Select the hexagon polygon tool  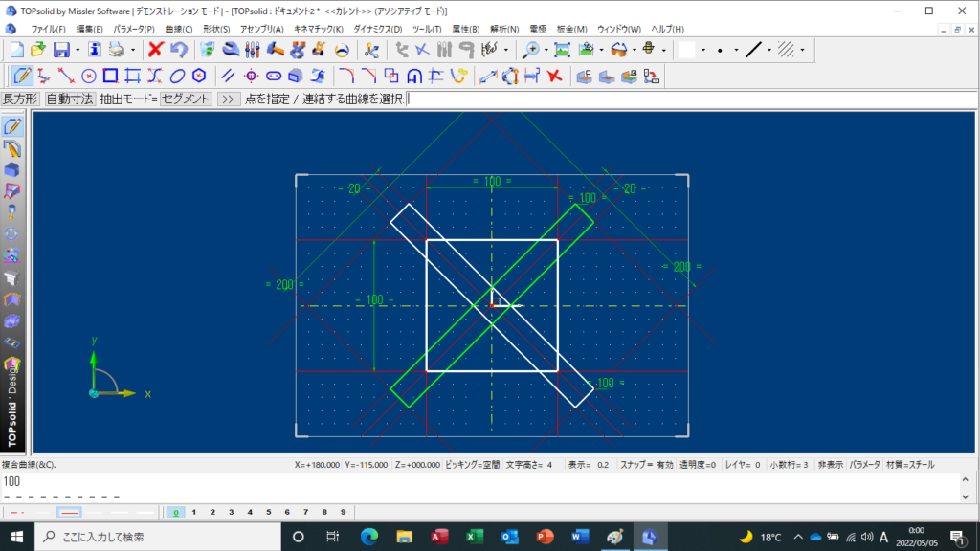[199, 77]
